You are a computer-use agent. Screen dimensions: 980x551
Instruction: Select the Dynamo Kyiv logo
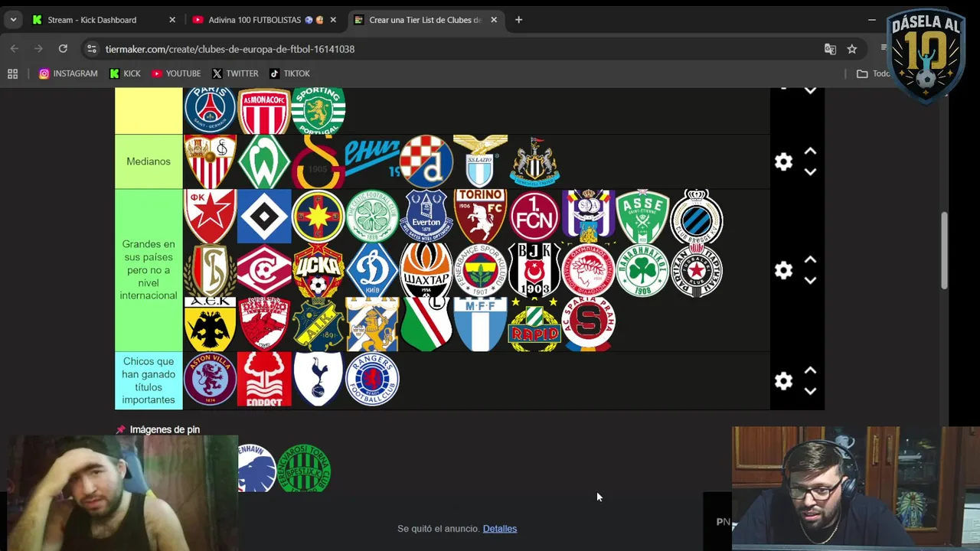[372, 270]
